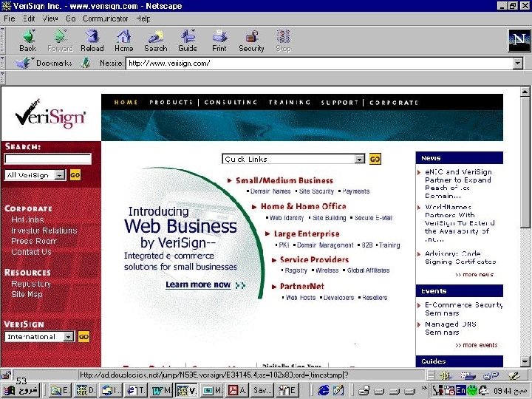The height and width of the screenshot is (399, 532).
Task: Switch to the A. Acrobat taskbar button
Action: coord(237,390)
